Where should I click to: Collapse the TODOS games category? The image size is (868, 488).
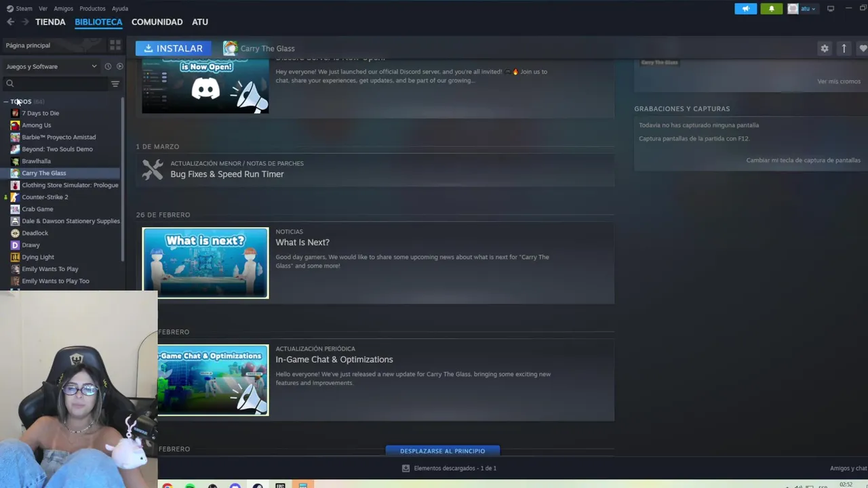pyautogui.click(x=6, y=102)
